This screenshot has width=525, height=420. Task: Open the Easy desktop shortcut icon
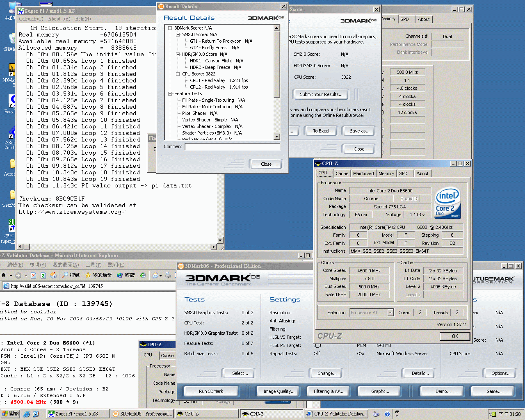tap(12, 100)
